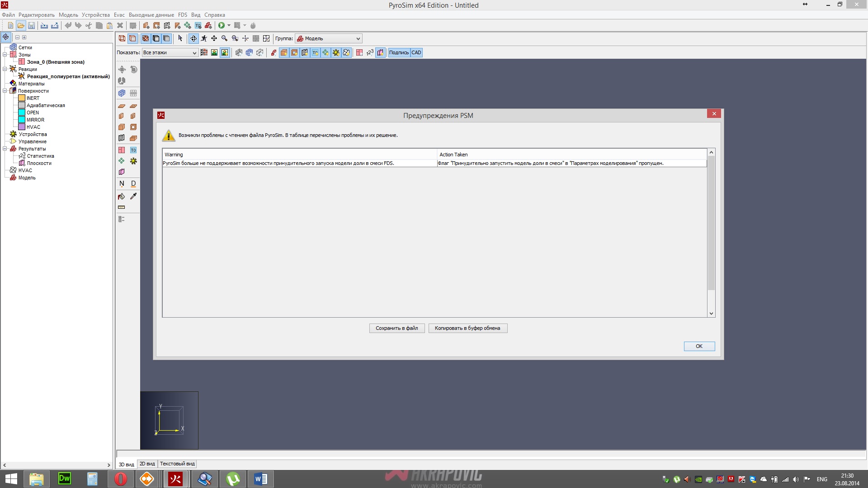Select the mesh drawing tool
868x488 pixels.
122,93
